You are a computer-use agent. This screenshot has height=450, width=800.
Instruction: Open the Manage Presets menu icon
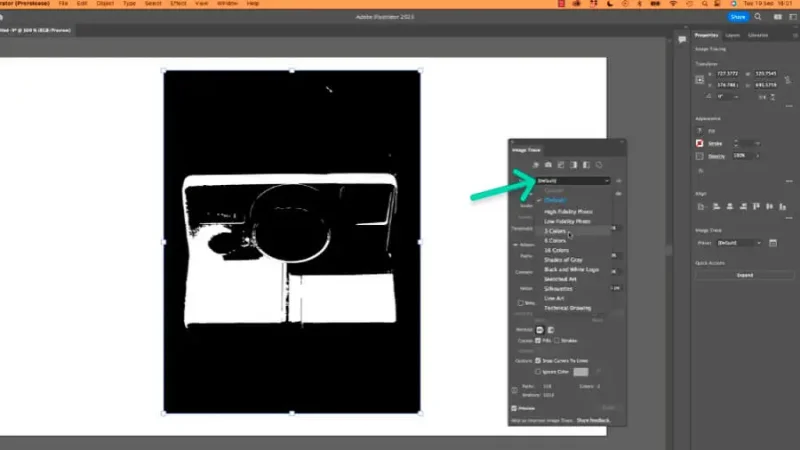618,181
